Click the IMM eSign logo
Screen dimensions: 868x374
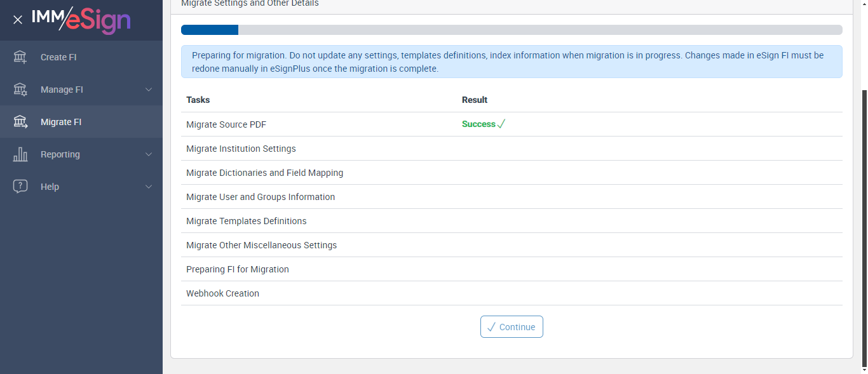[x=81, y=20]
